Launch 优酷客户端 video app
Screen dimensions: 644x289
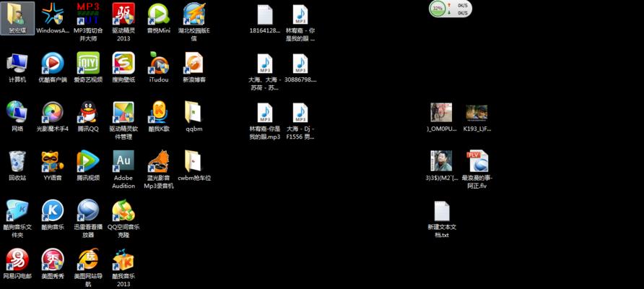click(x=53, y=68)
